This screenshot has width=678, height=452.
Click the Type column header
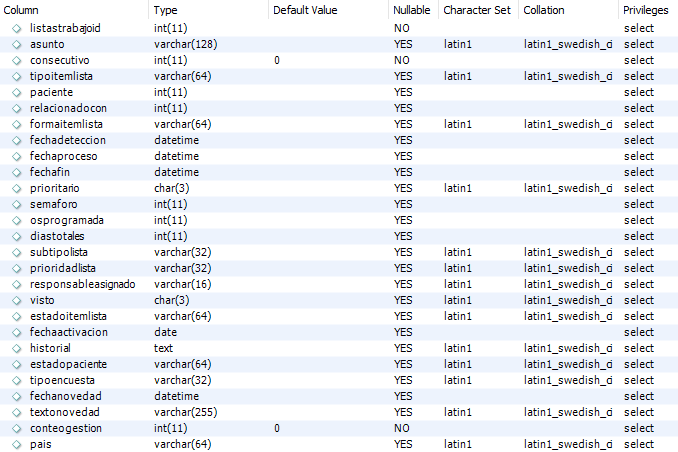166,10
